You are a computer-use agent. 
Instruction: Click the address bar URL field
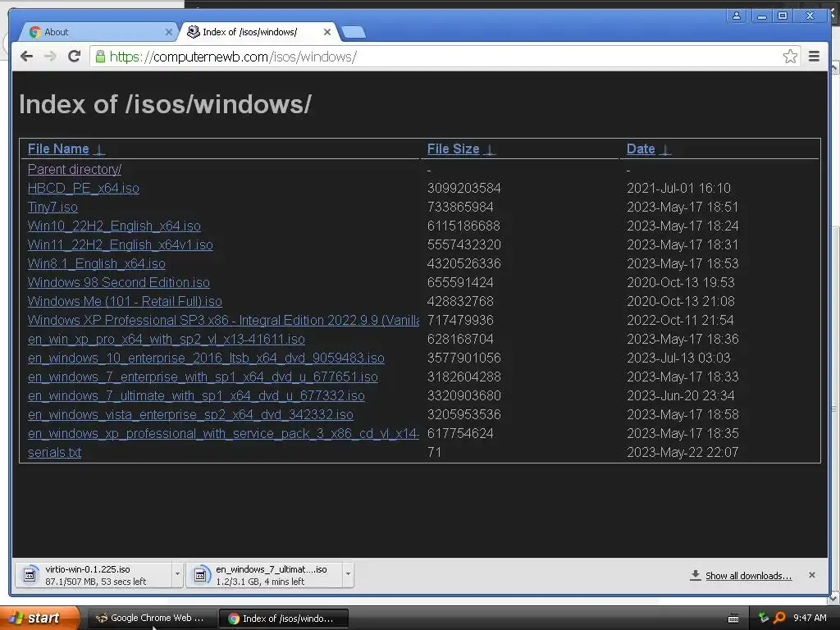(x=445, y=57)
